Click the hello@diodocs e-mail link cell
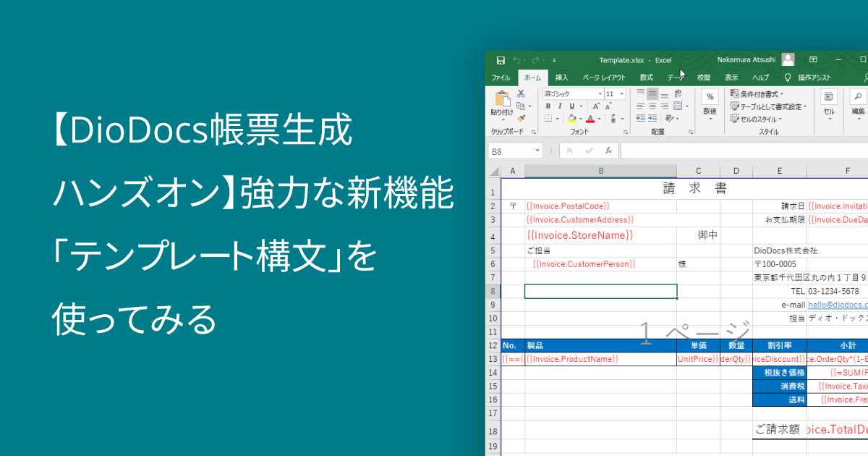 coord(838,305)
